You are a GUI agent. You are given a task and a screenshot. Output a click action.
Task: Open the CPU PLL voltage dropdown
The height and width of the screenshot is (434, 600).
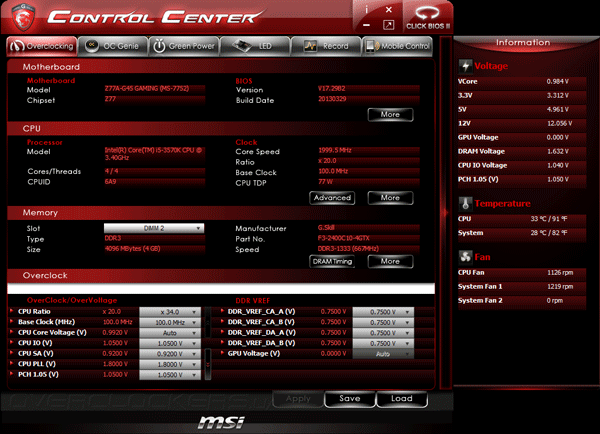170,364
